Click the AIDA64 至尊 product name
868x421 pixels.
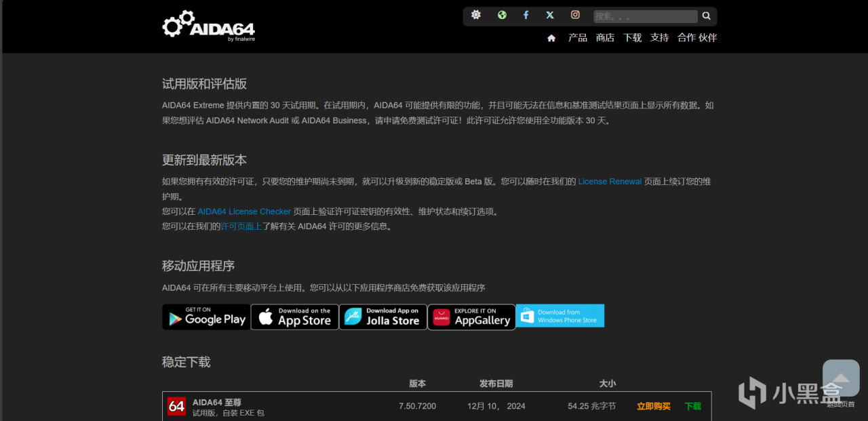(217, 402)
